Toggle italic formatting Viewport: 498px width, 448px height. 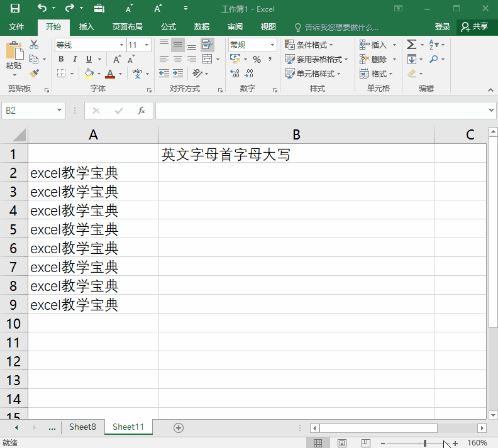coord(75,59)
